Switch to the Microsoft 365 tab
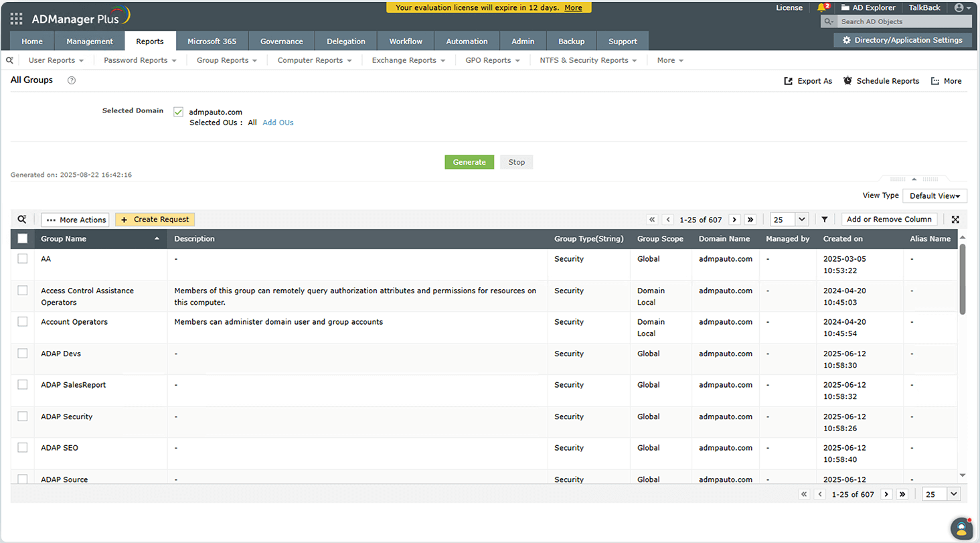Image resolution: width=980 pixels, height=543 pixels. point(212,41)
